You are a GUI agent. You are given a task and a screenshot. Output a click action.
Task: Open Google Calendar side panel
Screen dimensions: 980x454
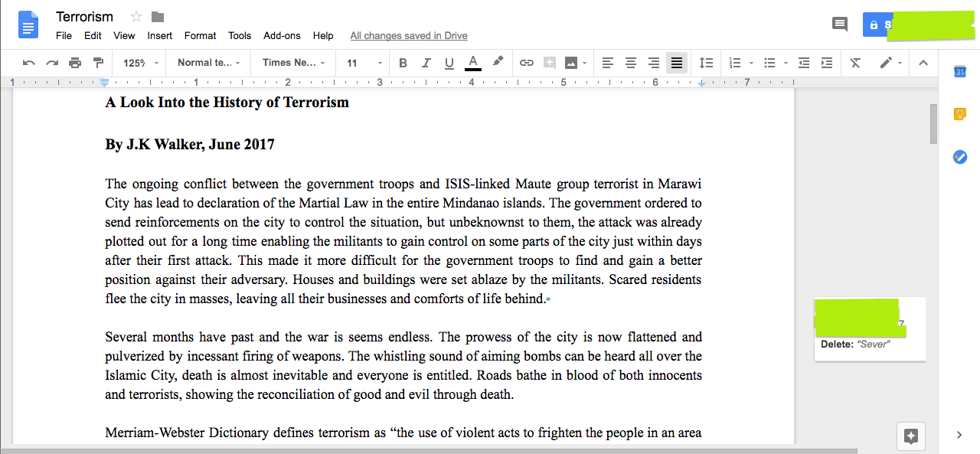tap(959, 72)
